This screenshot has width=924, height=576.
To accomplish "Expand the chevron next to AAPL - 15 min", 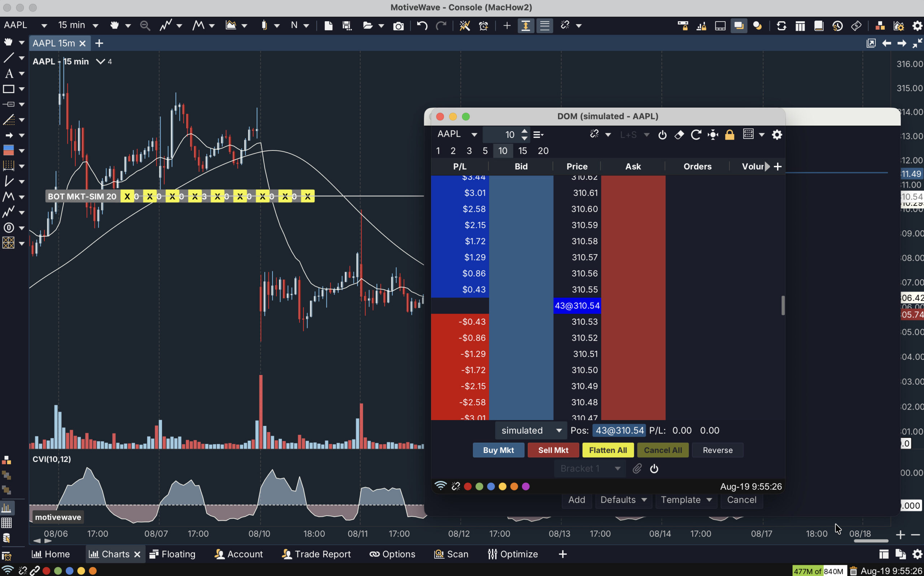I will [100, 61].
